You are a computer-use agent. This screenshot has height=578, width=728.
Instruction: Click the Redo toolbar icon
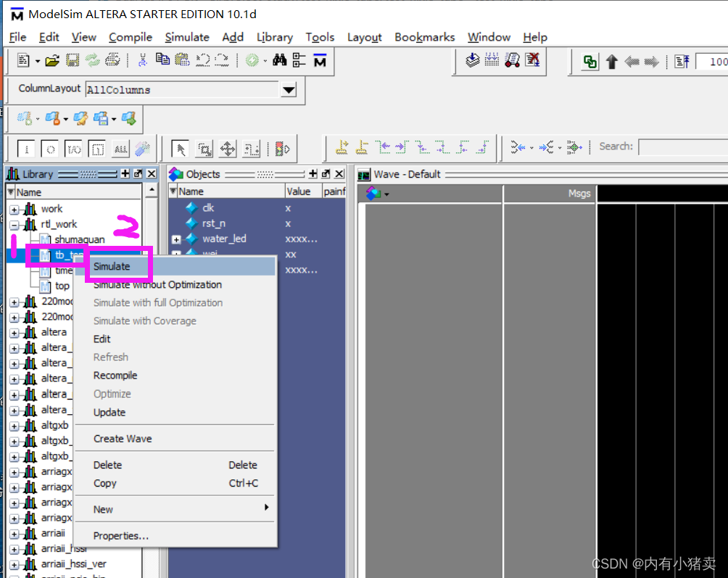[222, 60]
